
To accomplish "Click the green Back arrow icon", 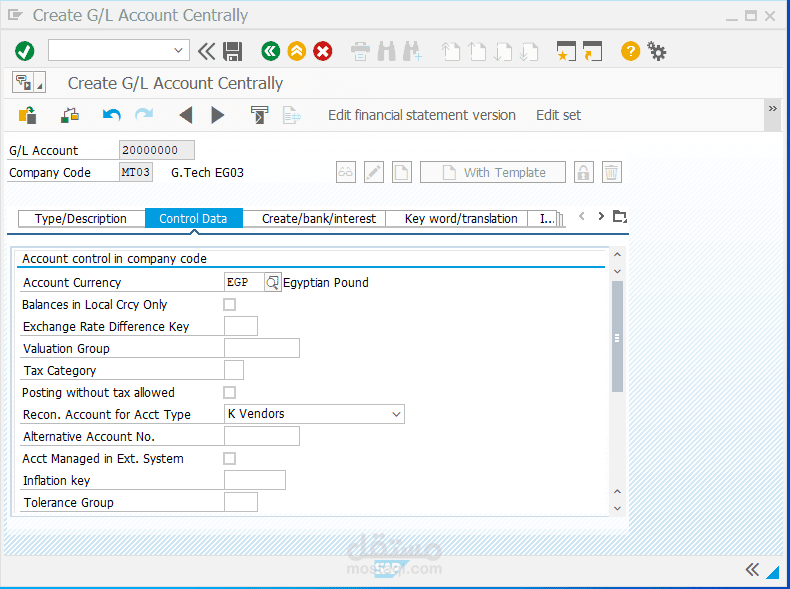I will (x=271, y=51).
